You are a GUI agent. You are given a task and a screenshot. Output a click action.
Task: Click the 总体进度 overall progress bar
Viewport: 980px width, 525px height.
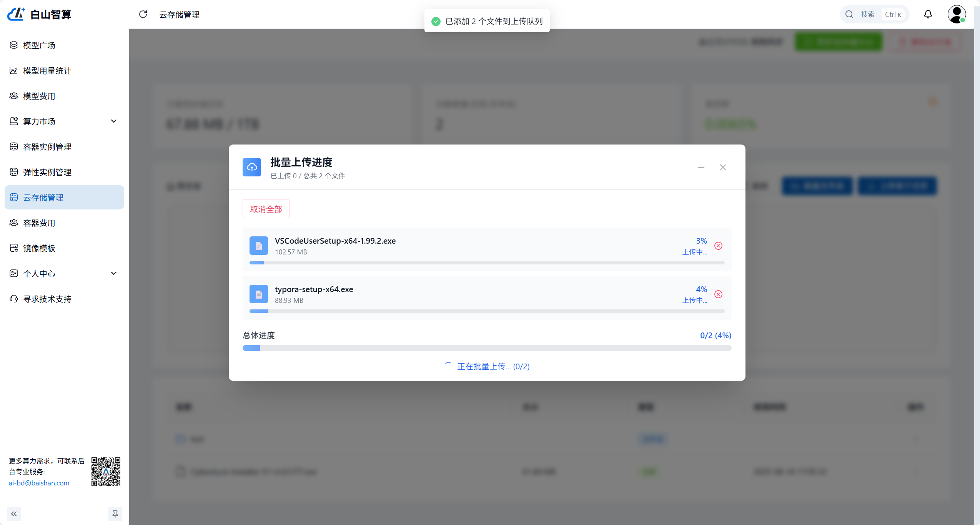(x=486, y=348)
